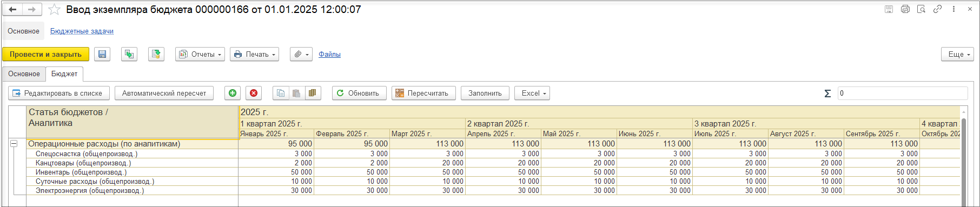Viewport: 980px width, 207px height.
Task: Click the back navigation arrow
Action: [13, 9]
